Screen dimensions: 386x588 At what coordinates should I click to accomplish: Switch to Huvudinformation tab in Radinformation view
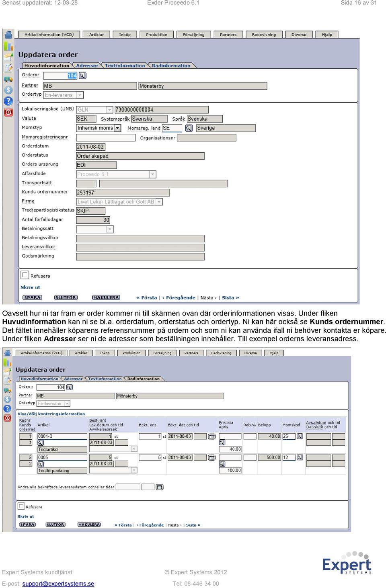click(39, 379)
